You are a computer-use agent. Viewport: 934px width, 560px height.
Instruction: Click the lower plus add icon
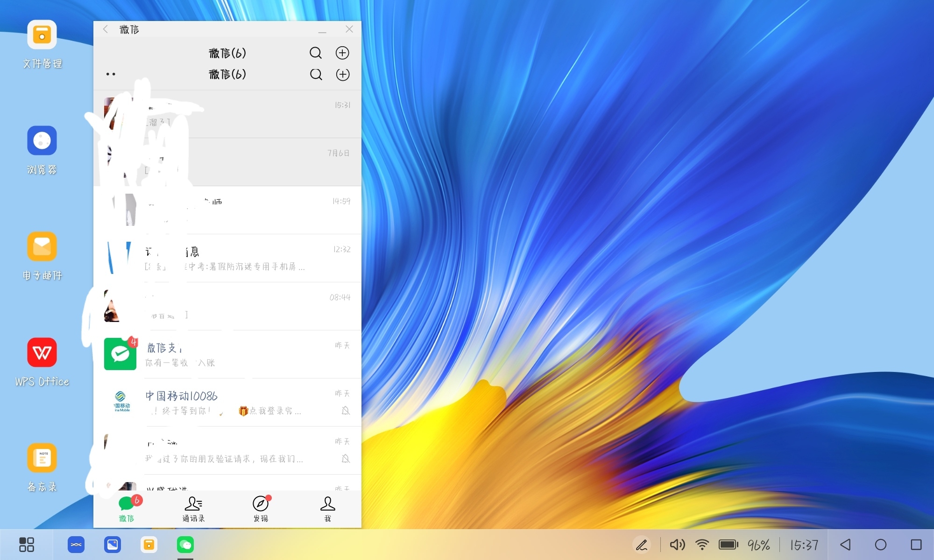coord(343,74)
